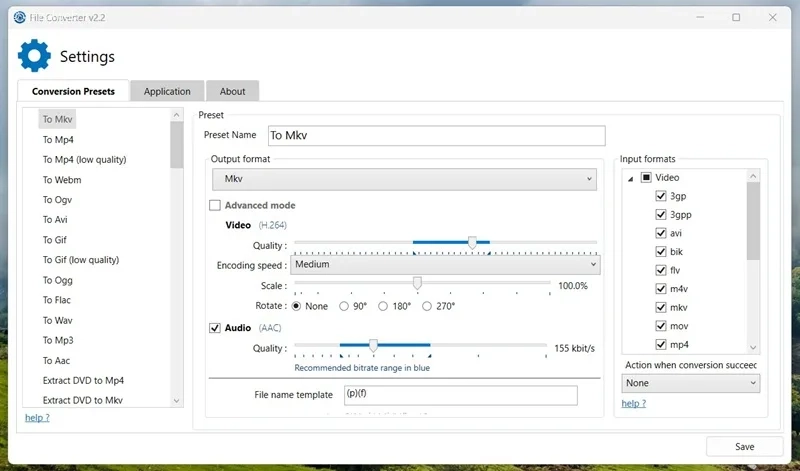This screenshot has width=800, height=471.
Task: Click input formats scroll down arrow
Action: point(753,348)
